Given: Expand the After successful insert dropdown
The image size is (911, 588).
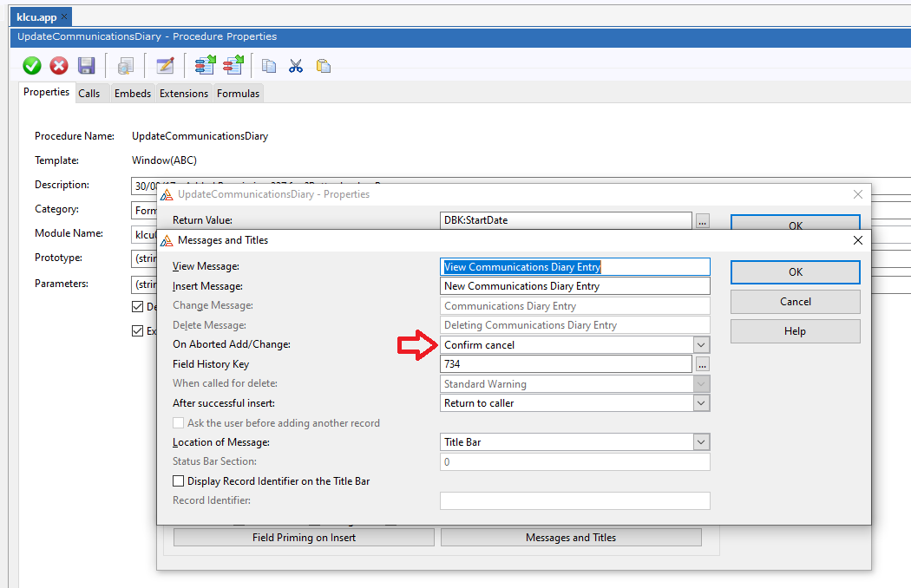Looking at the screenshot, I should click(x=701, y=403).
